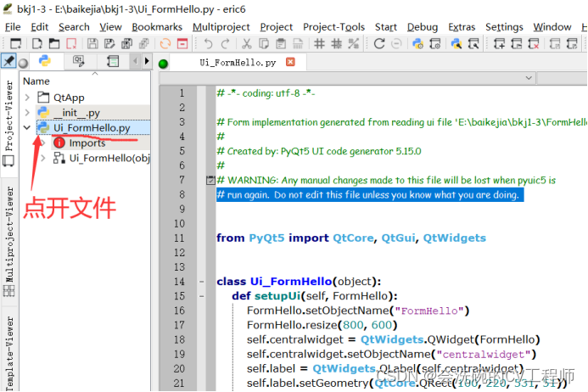Create a new file with the New icon
This screenshot has height=392, width=588.
pyautogui.click(x=36, y=43)
